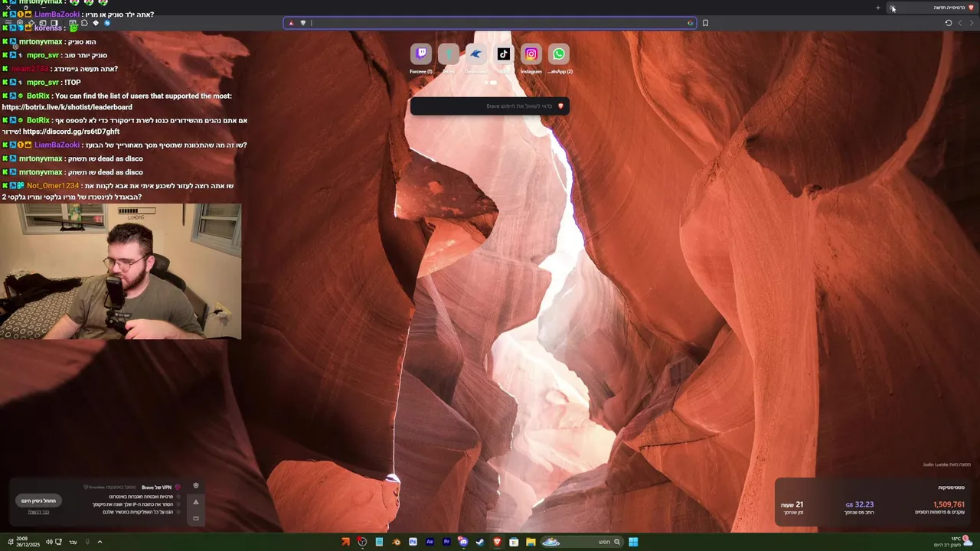Click the start VPN trial button
This screenshot has height=551, width=980.
(x=39, y=500)
